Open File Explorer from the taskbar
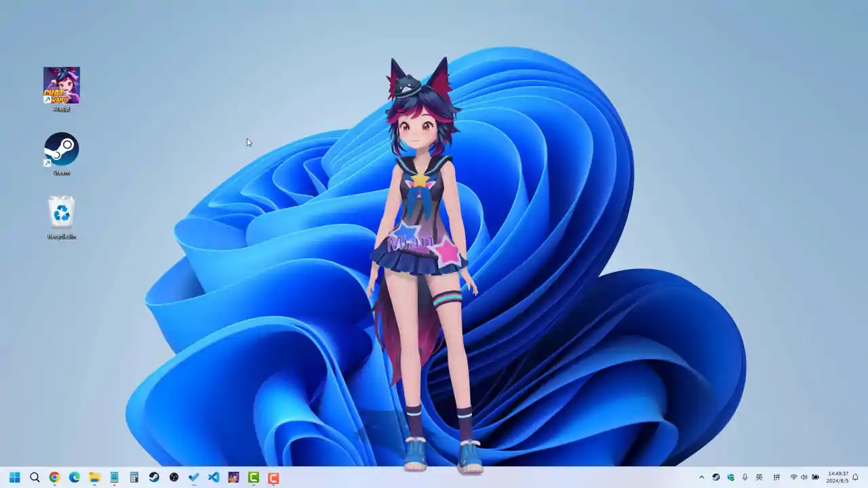The image size is (868, 488). click(x=94, y=477)
